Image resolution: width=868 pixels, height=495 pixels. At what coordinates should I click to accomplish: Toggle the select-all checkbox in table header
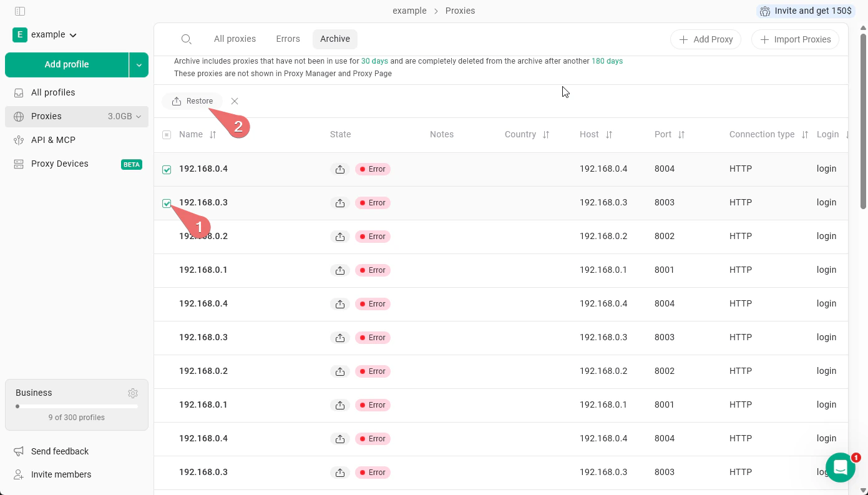coord(167,134)
